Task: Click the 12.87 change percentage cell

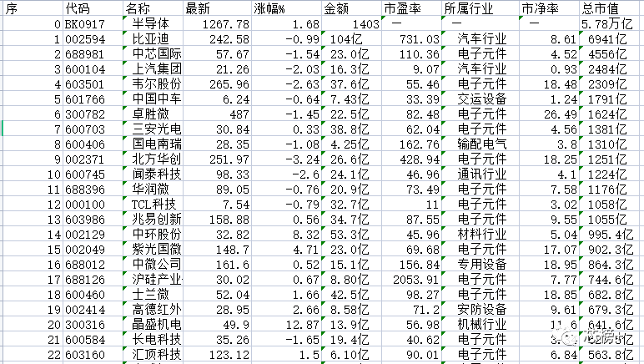Action: tap(286, 325)
